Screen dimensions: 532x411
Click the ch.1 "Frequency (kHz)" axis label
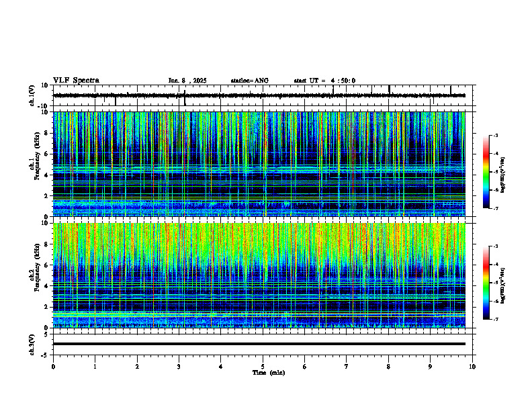click(x=38, y=156)
